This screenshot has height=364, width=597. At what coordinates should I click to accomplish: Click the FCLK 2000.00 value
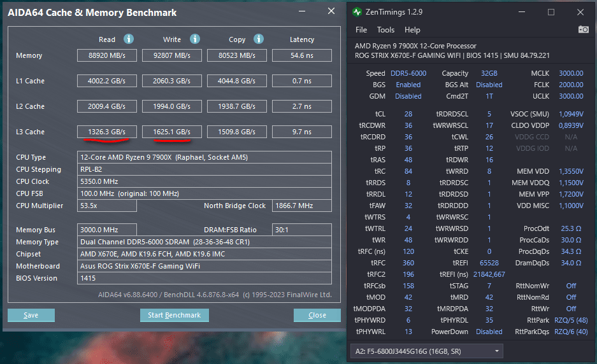[571, 85]
